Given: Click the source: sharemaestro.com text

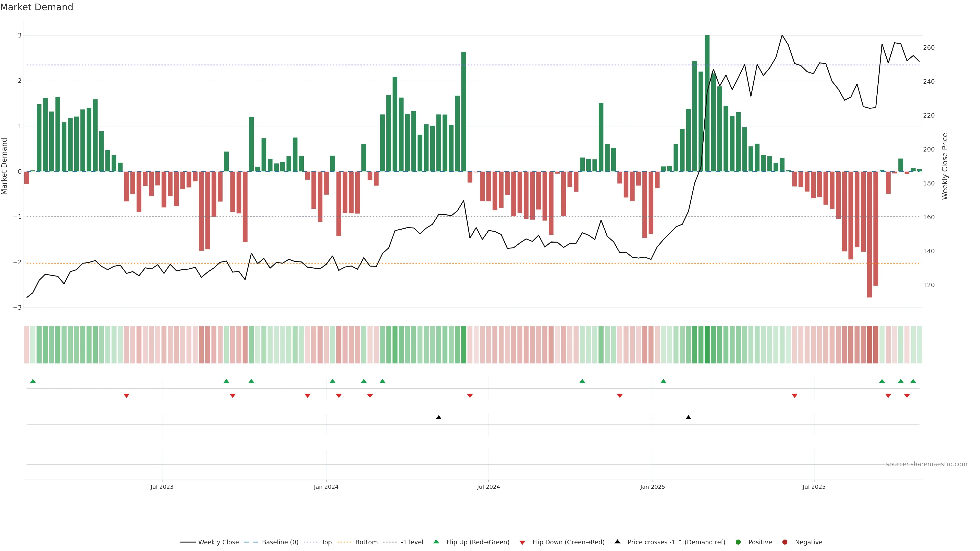Looking at the screenshot, I should click(x=926, y=464).
